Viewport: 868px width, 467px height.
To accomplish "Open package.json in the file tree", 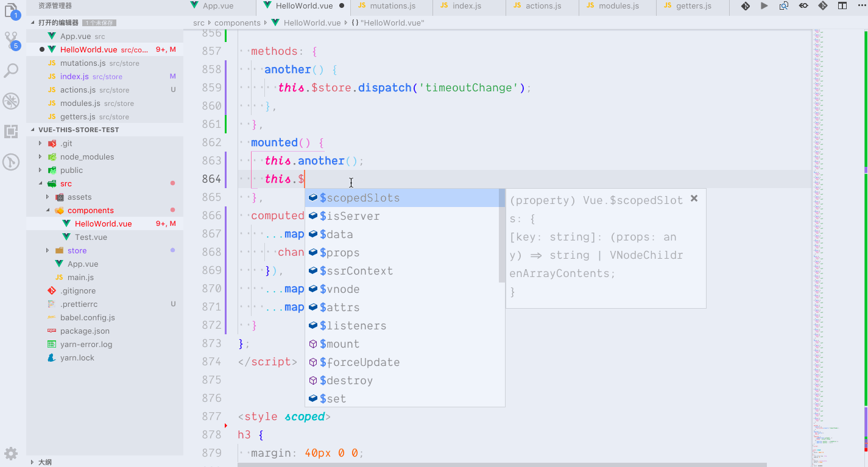I will [105, 331].
